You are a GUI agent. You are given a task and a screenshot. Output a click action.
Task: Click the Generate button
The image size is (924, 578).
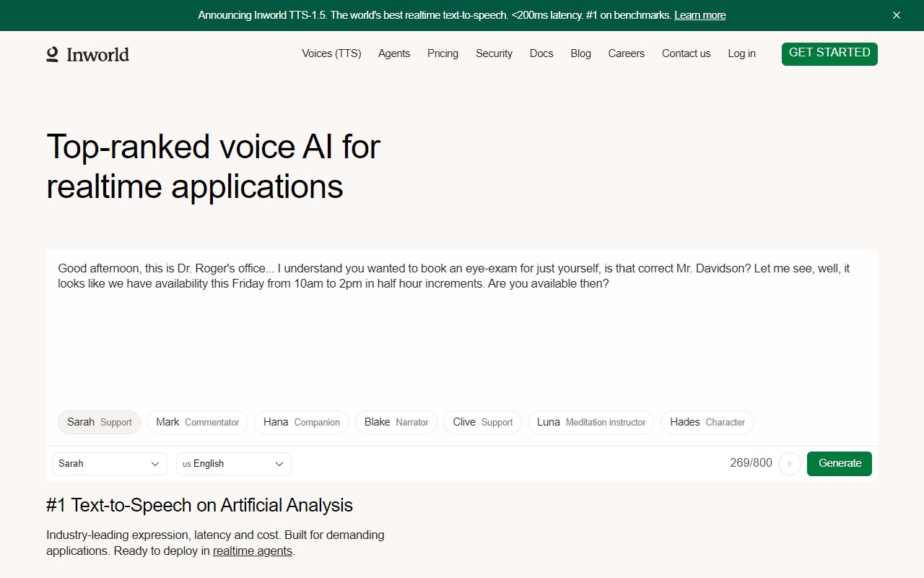[839, 464]
